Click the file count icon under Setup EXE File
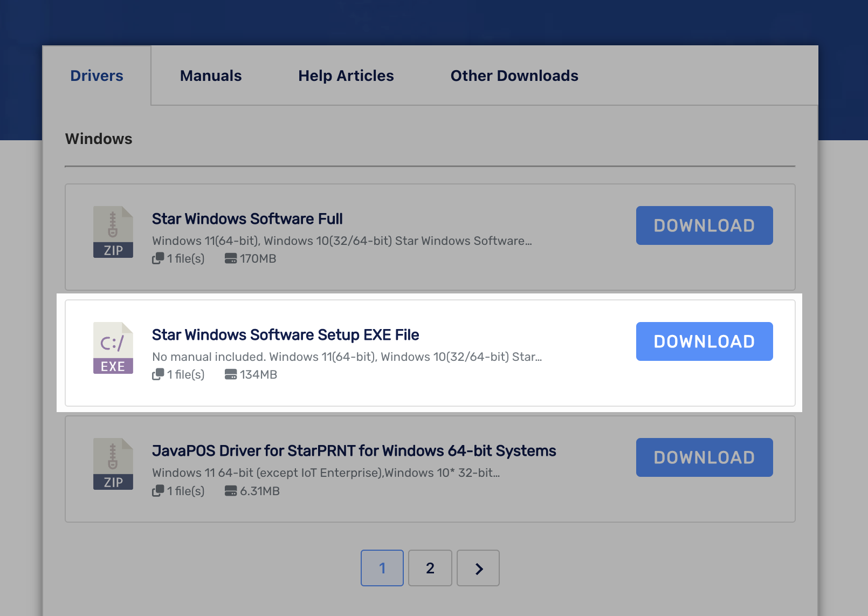Viewport: 868px width, 616px height. pos(157,375)
